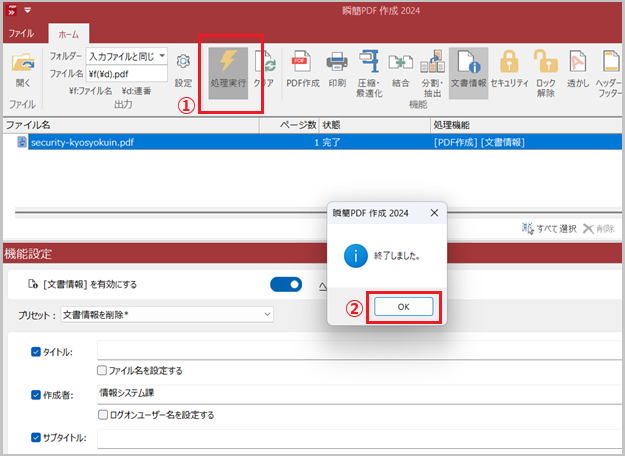The width and height of the screenshot is (625, 456).
Task: Open the プリセット dropdown list
Action: tap(267, 314)
